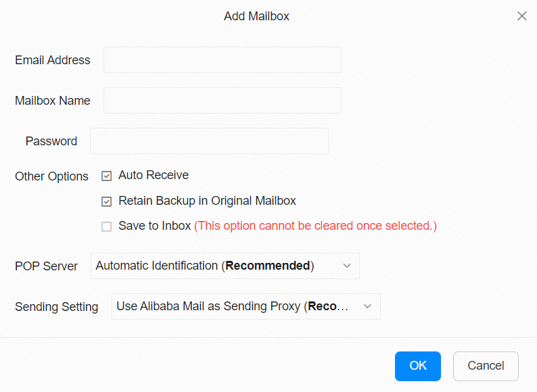Viewport: 537px width, 392px height.
Task: Click the Password field label
Action: (x=51, y=141)
